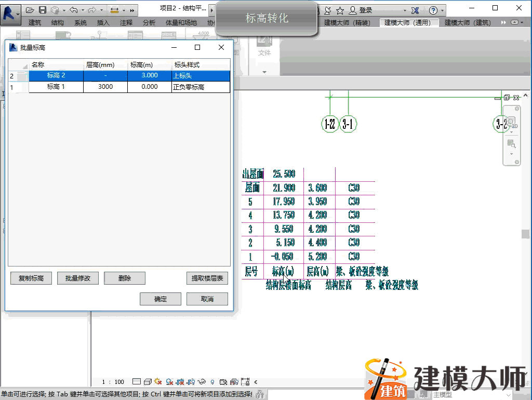
Task: Click the 批量修改 button
Action: click(x=78, y=278)
